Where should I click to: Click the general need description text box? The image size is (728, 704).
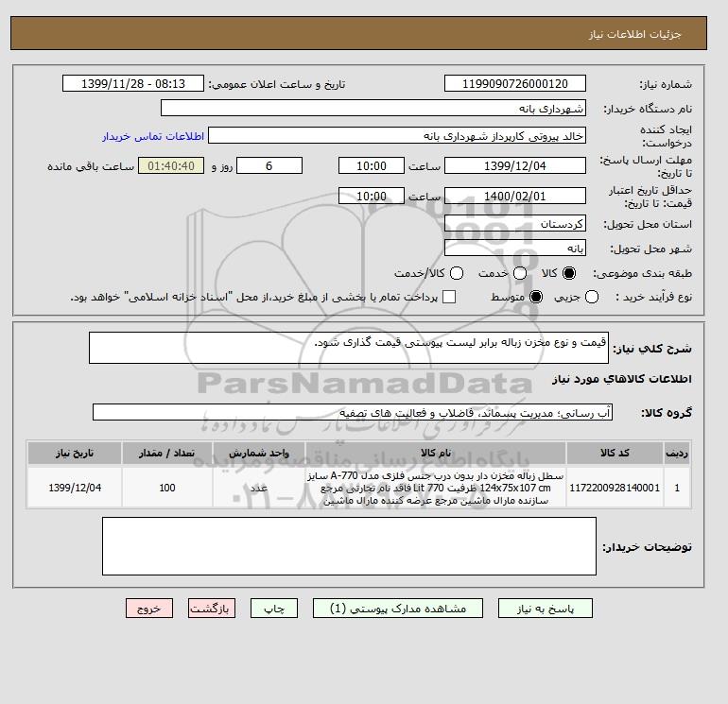tap(349, 348)
